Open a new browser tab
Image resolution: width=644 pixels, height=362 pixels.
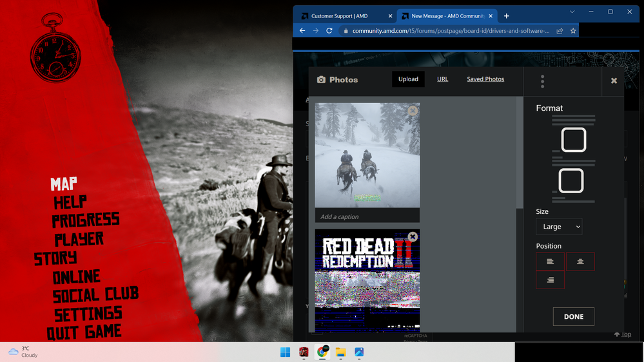pyautogui.click(x=507, y=16)
